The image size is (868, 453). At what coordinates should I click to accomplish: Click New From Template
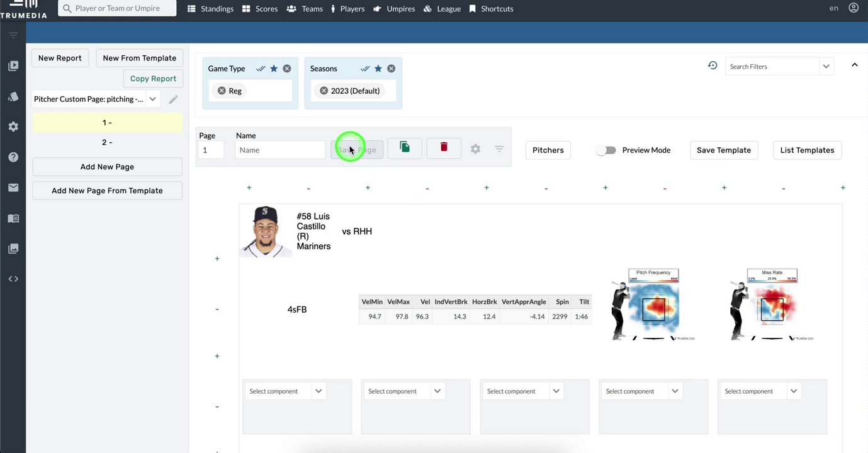(x=140, y=58)
